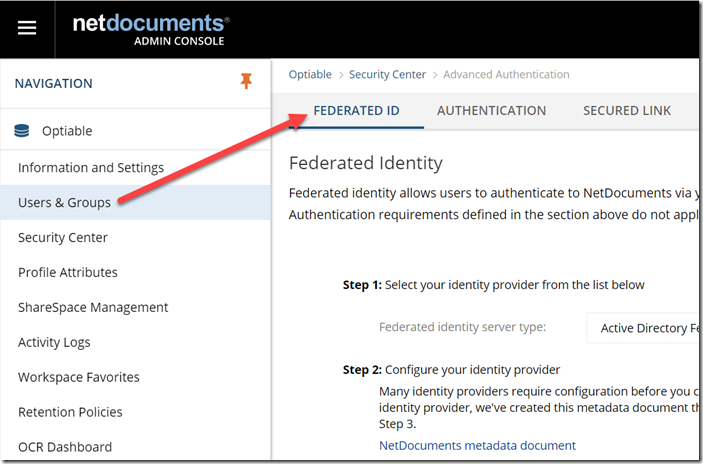
Task: Click Advanced Authentication breadcrumb text
Action: [x=506, y=74]
